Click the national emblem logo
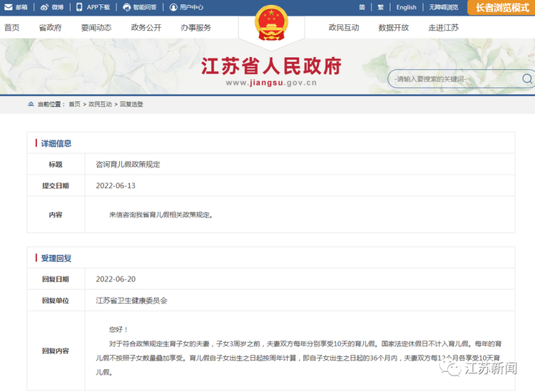Image resolution: width=535 pixels, height=392 pixels. pos(271,24)
